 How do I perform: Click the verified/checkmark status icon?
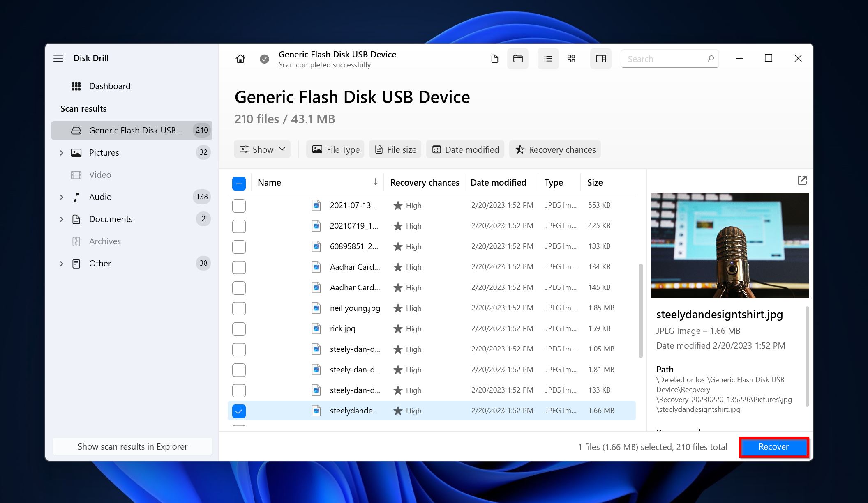263,59
